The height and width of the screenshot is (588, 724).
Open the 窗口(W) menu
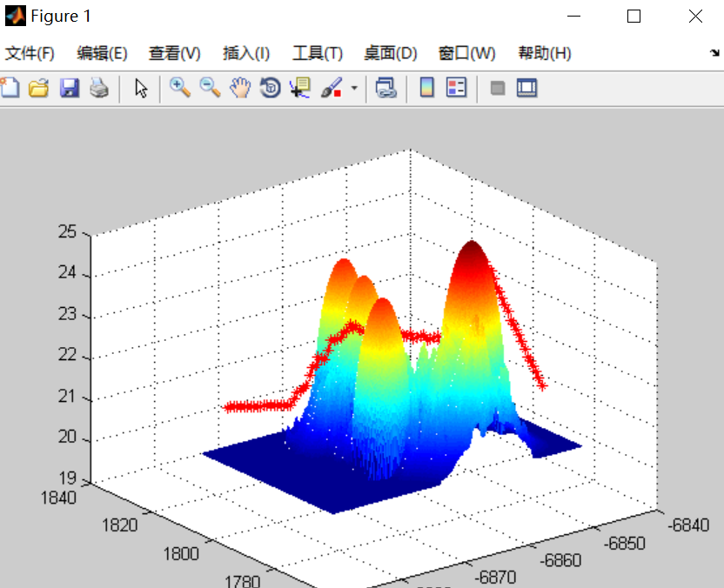(466, 54)
